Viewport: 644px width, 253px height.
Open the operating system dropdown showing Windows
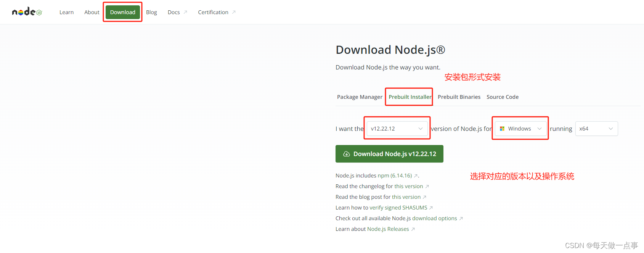520,128
